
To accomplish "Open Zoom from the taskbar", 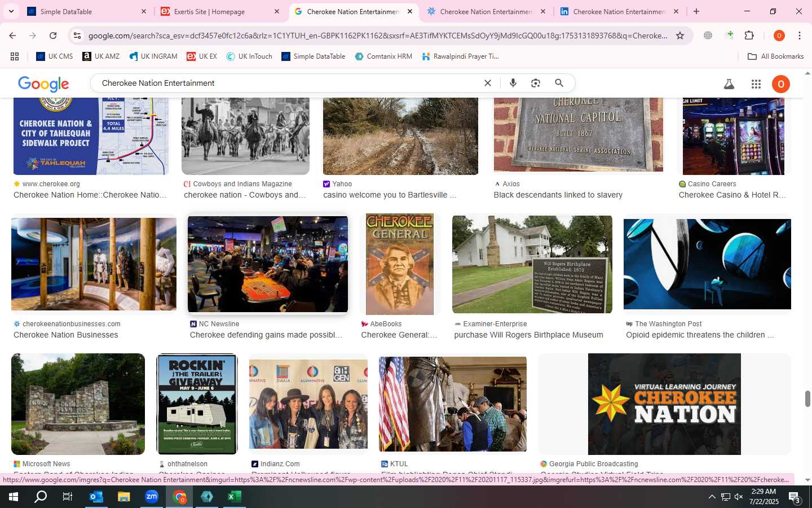I will point(152,497).
